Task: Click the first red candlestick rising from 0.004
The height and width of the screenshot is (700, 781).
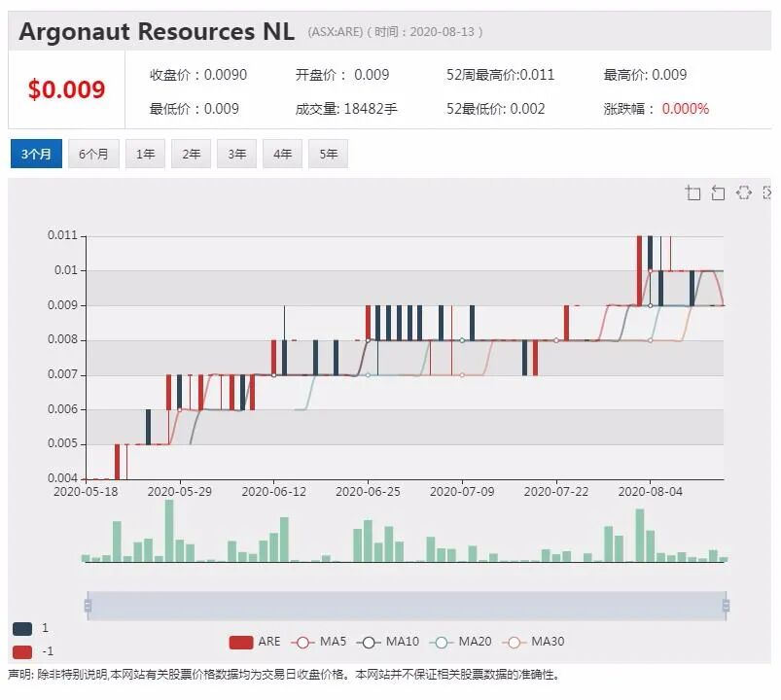Action: tap(118, 462)
